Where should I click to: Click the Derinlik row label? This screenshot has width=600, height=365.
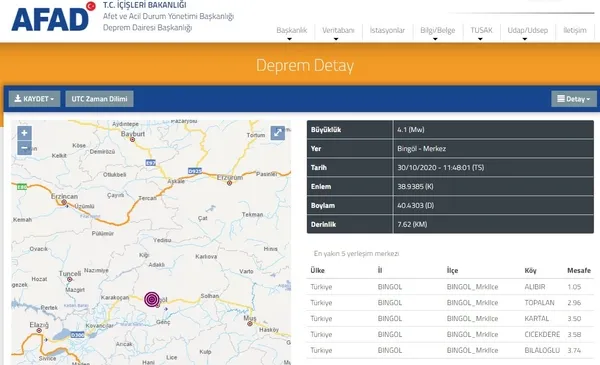click(x=323, y=224)
